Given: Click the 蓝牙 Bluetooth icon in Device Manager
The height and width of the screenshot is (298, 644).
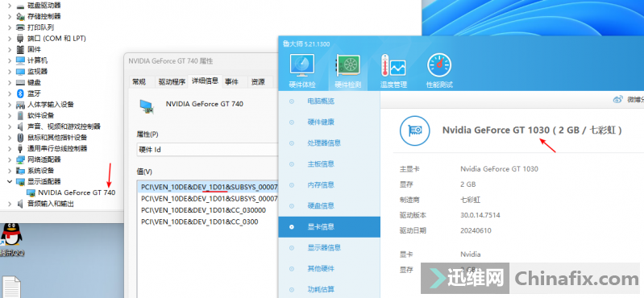Looking at the screenshot, I should pyautogui.click(x=20, y=93).
